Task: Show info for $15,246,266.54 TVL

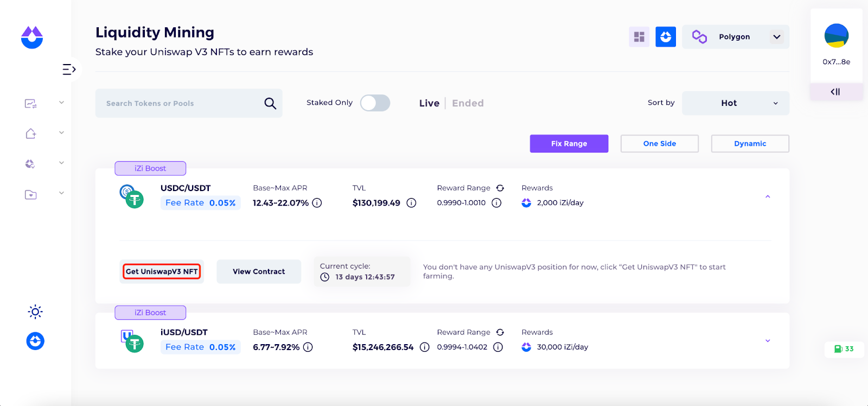Action: 425,347
